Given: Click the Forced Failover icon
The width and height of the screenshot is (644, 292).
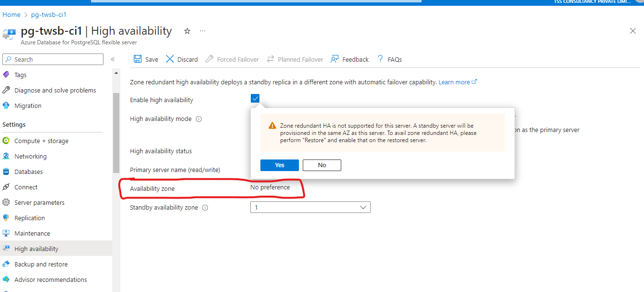Looking at the screenshot, I should pos(209,59).
